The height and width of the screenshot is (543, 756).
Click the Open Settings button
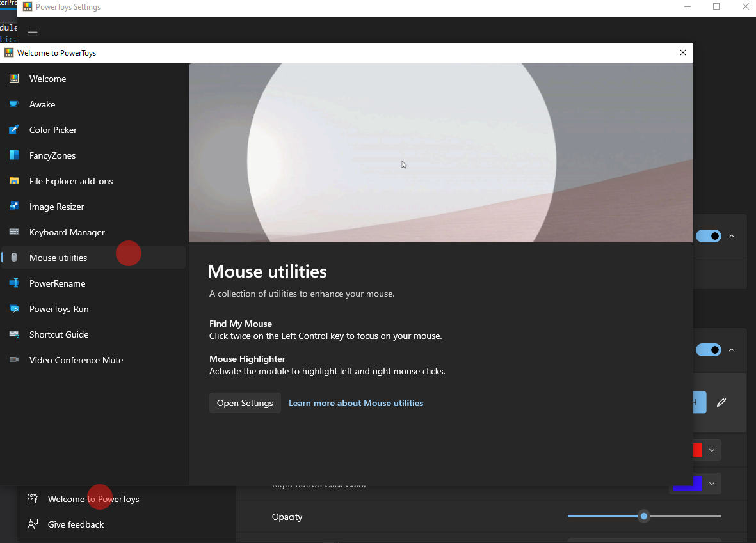[x=245, y=403]
